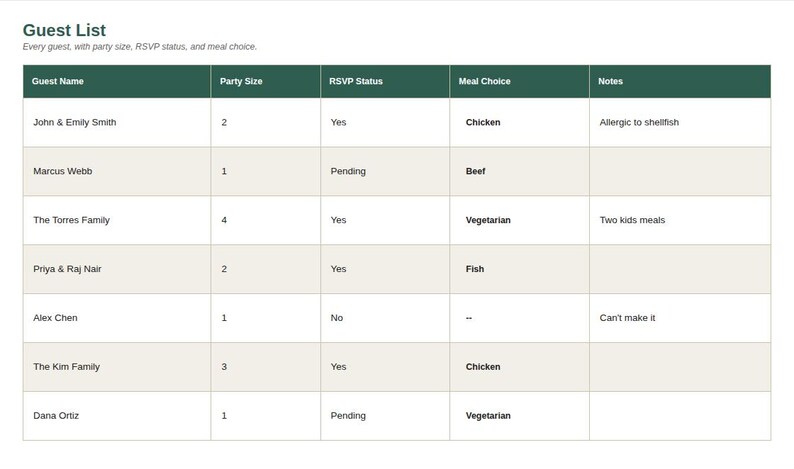Click party size 1 for Alex Chen
Viewport: 794px width, 469px height.
[266, 318]
